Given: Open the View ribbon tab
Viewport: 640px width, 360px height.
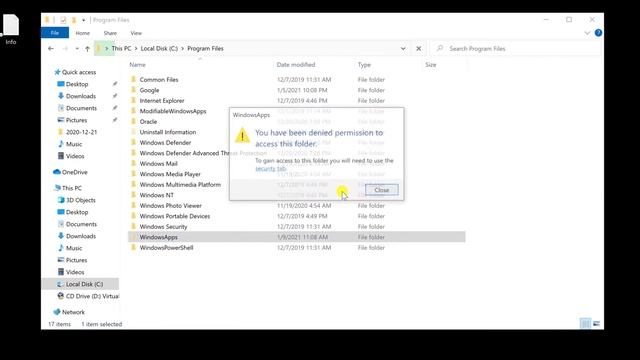Looking at the screenshot, I should coord(136,33).
